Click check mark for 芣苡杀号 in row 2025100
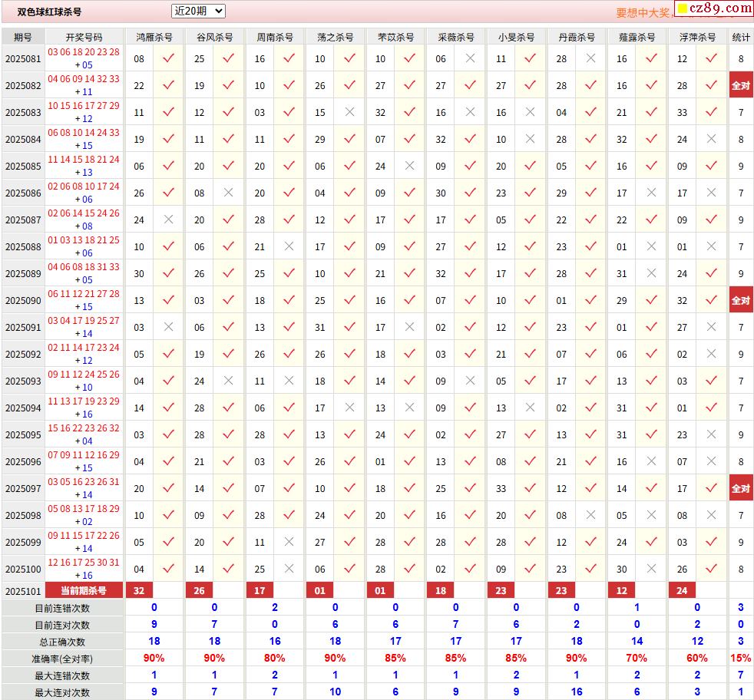This screenshot has width=754, height=700. (x=410, y=570)
